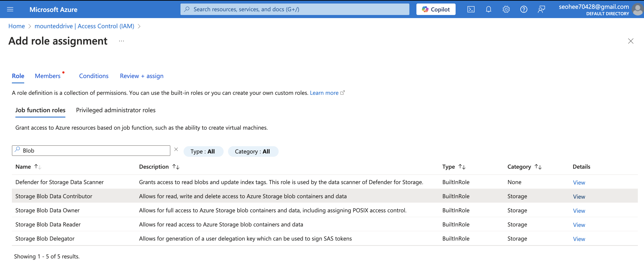This screenshot has width=644, height=269.
Task: Open the Category : All filter
Action: coord(253,151)
